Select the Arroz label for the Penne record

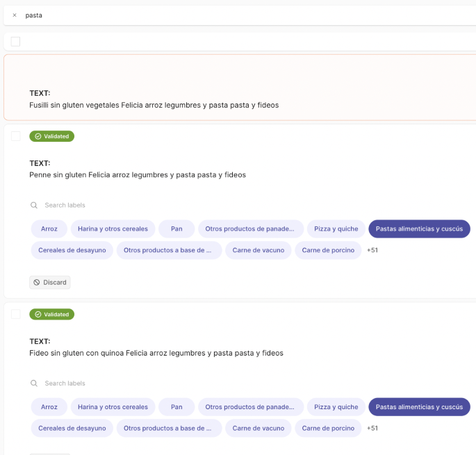click(x=49, y=229)
